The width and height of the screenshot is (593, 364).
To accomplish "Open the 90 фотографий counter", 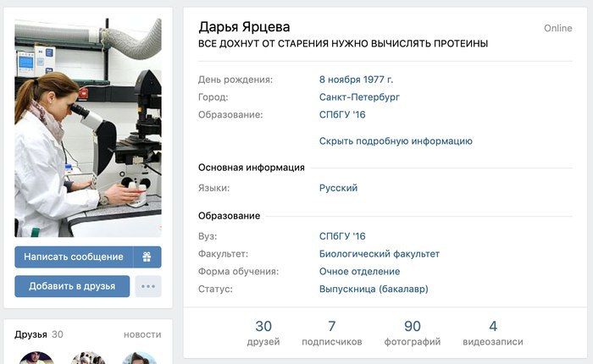I will click(413, 333).
